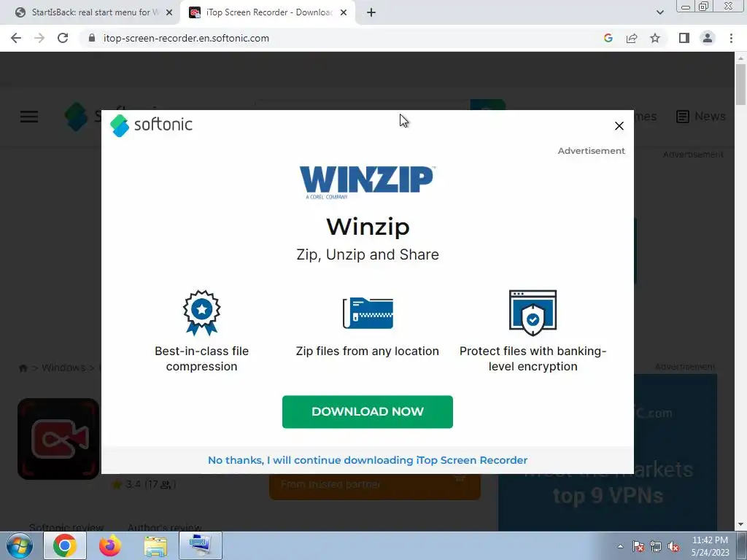Close the WinZip advertisement popup
Image resolution: width=747 pixels, height=560 pixels.
coord(619,125)
